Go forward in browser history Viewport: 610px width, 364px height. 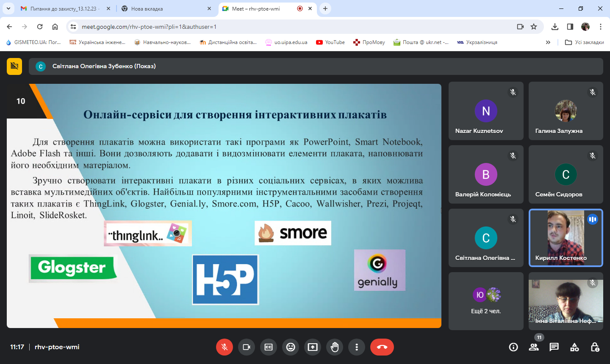[25, 27]
